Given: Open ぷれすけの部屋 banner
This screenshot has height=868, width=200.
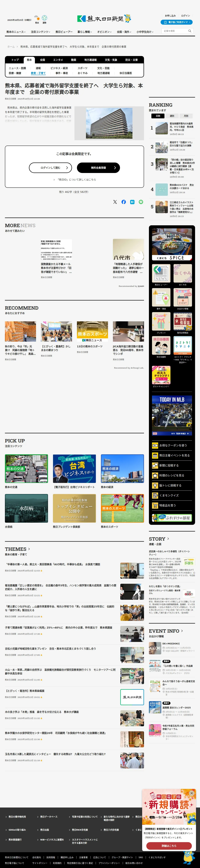Looking at the screenshot, I should [172, 518].
